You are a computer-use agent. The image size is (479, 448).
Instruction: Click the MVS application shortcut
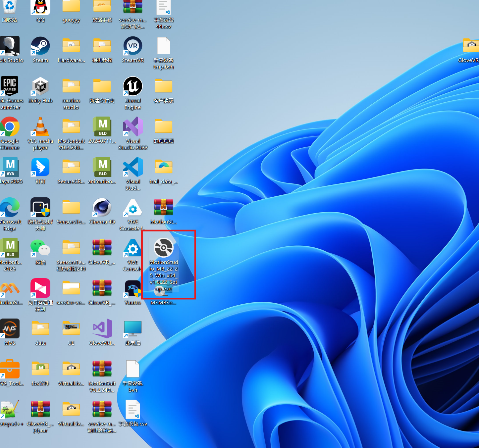[10, 329]
